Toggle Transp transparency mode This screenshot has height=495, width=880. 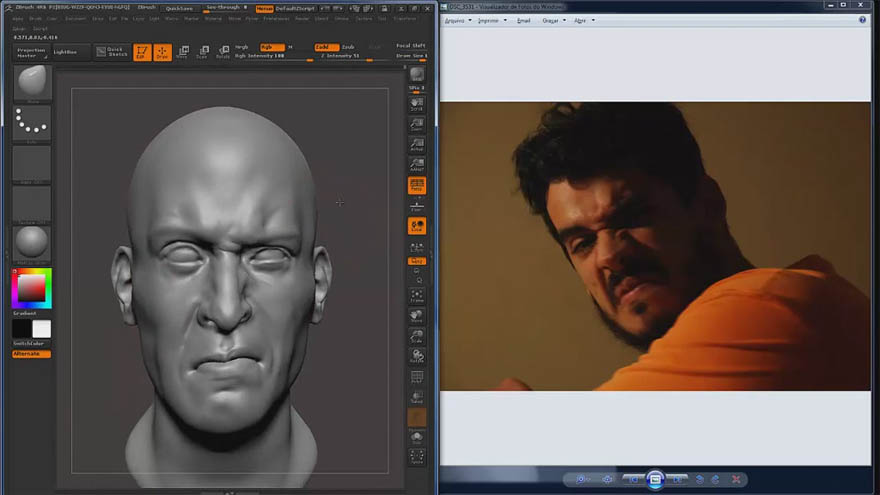(416, 397)
